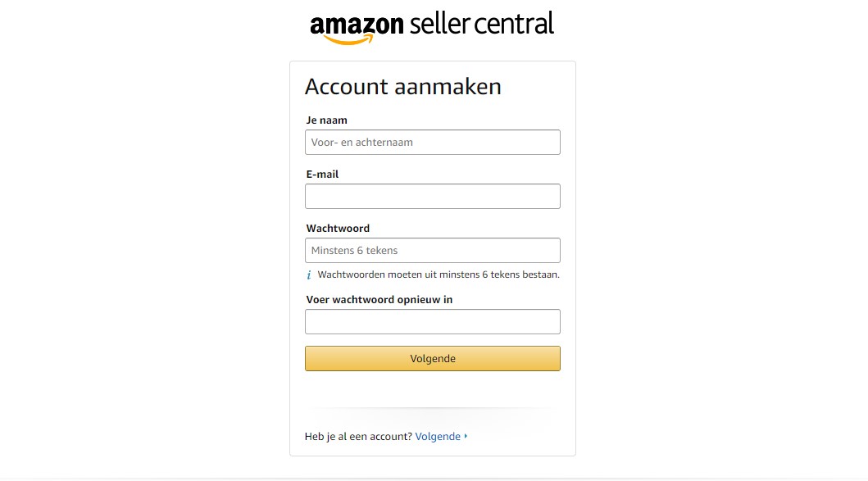Screen dimensions: 868x481
Task: Click the Wachtwoord label
Action: [338, 228]
